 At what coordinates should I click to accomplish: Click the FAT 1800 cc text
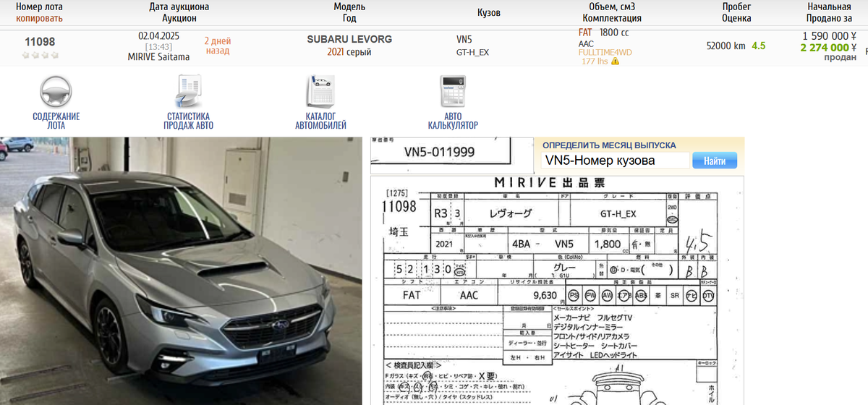click(x=604, y=33)
